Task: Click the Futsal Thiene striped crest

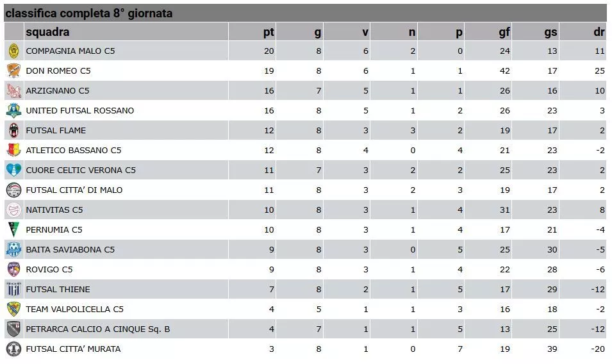Action: coord(13,289)
